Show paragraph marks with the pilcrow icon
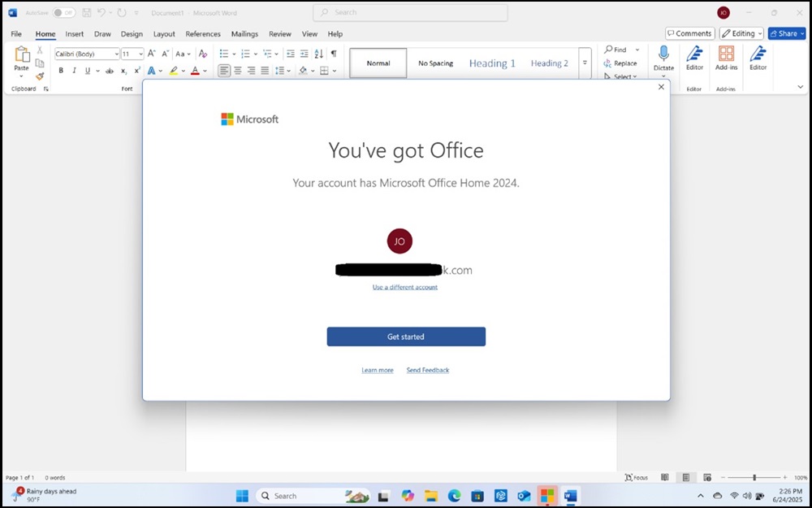The height and width of the screenshot is (508, 812). click(334, 54)
